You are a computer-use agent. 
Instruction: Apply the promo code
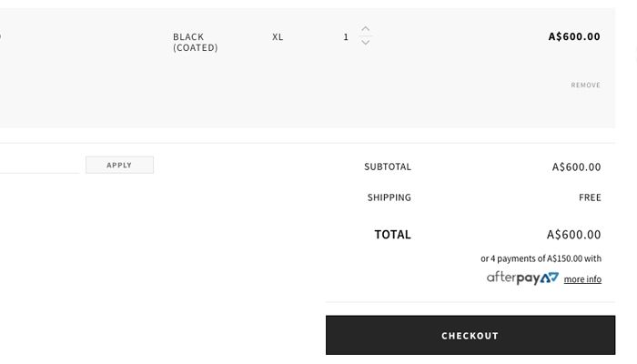click(x=119, y=165)
